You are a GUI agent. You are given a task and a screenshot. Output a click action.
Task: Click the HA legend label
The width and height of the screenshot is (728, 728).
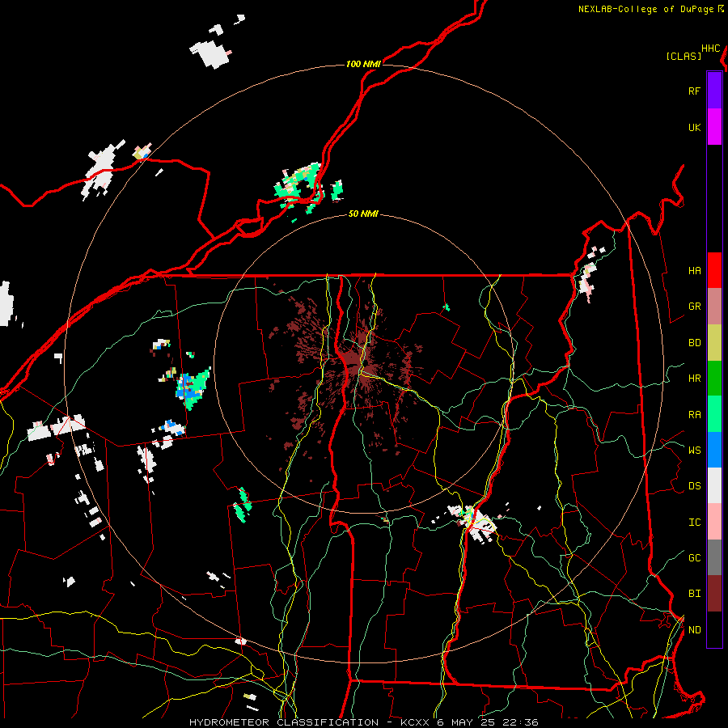pyautogui.click(x=694, y=271)
